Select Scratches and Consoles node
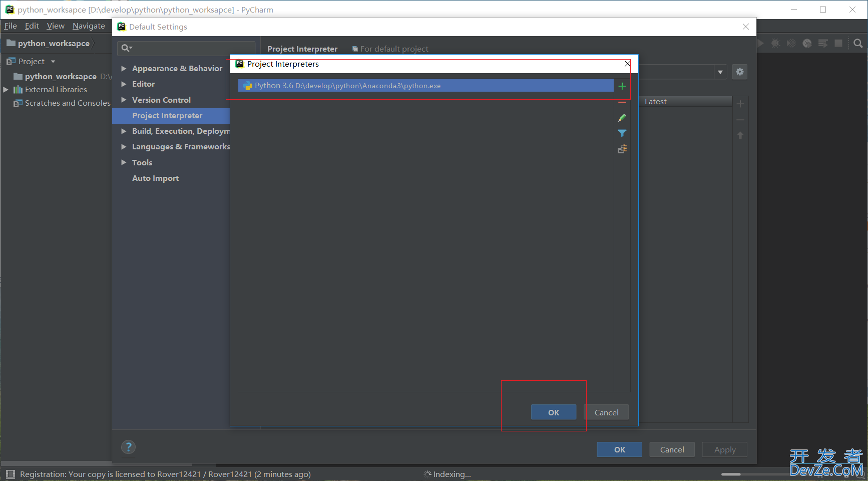Image resolution: width=868 pixels, height=481 pixels. (x=62, y=103)
